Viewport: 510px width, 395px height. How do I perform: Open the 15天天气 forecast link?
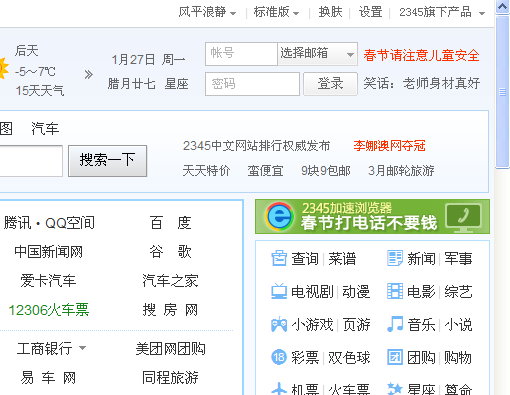(40, 90)
